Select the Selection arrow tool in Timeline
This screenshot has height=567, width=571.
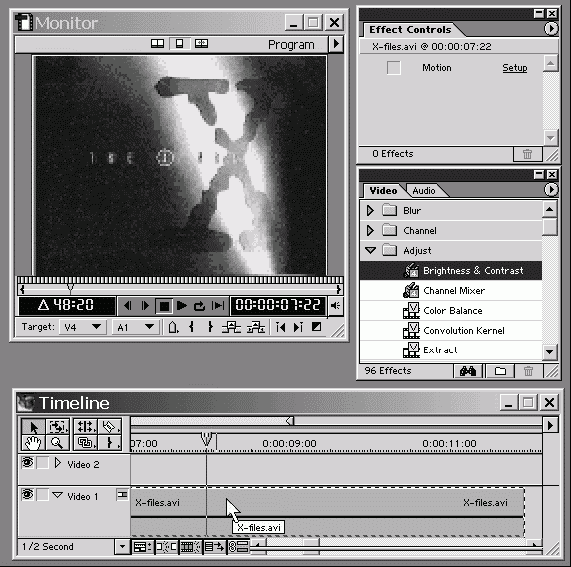pos(33,426)
